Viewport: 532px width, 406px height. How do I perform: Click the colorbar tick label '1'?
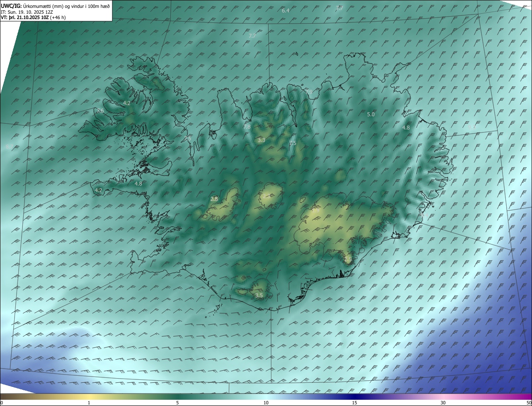89,403
